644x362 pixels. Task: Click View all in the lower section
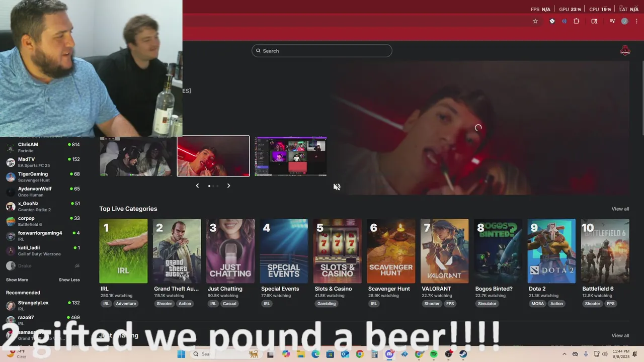coord(620,335)
